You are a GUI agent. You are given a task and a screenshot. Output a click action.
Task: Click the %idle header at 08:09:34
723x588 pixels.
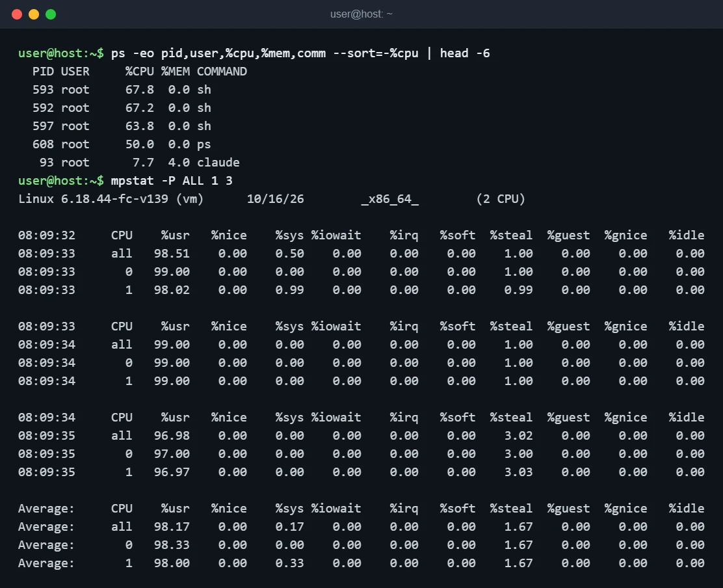pos(687,418)
